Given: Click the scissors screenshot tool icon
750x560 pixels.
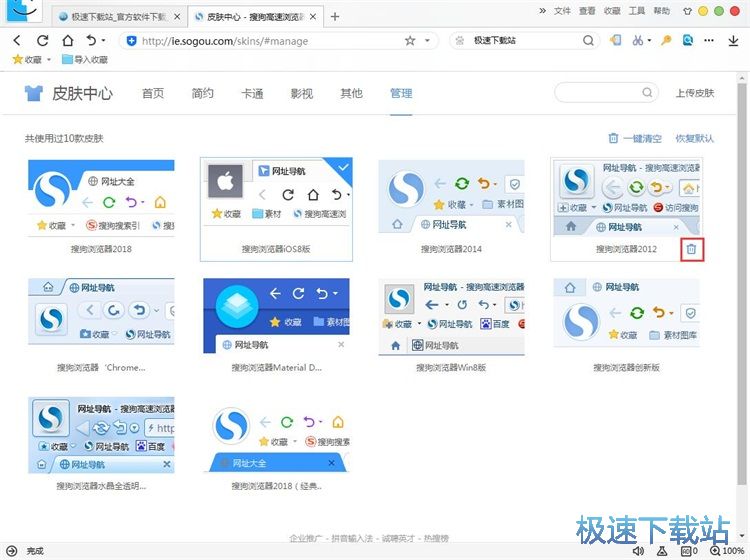Looking at the screenshot, I should point(638,41).
